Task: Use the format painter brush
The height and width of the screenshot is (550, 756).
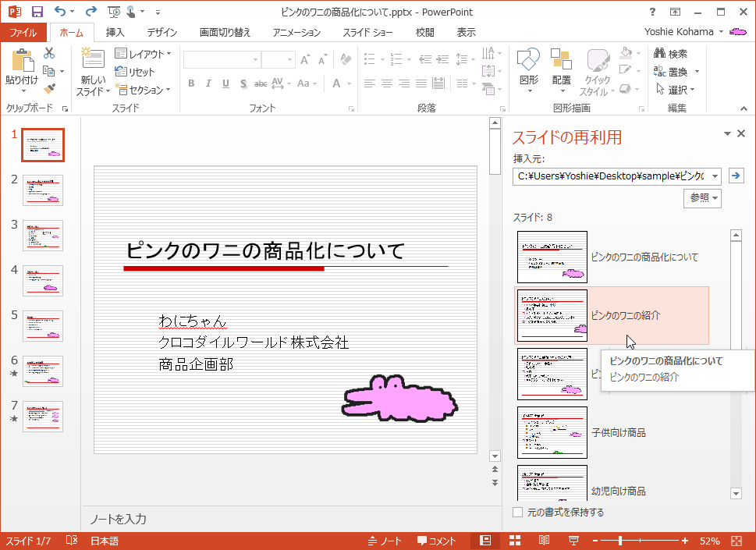Action: [x=49, y=89]
